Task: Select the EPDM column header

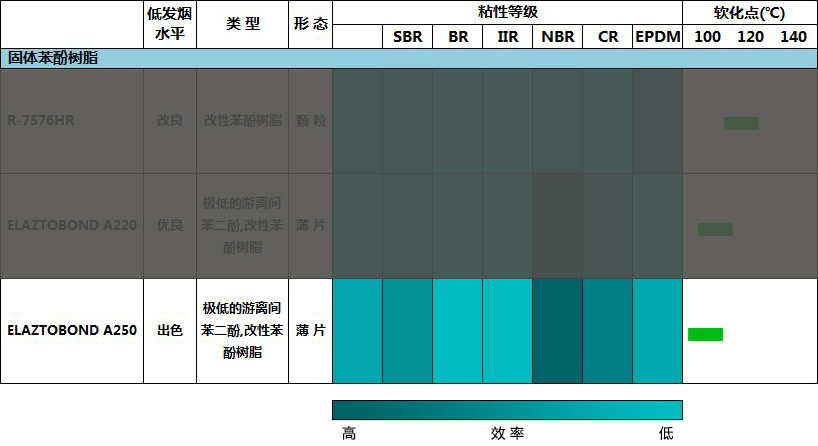Action: [658, 37]
